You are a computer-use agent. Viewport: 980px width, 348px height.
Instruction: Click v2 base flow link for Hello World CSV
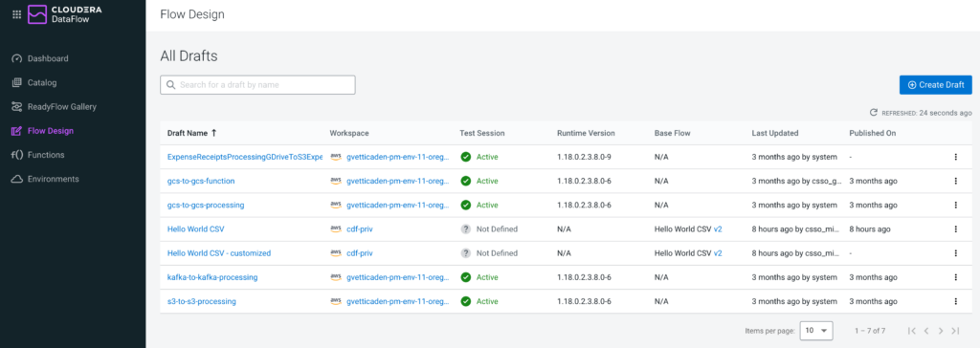[718, 229]
